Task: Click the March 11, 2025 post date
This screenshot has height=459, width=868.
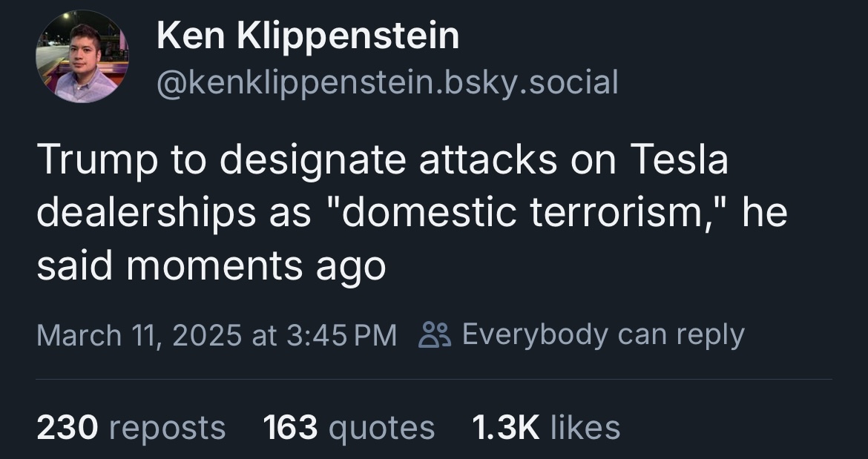Action: click(x=139, y=334)
